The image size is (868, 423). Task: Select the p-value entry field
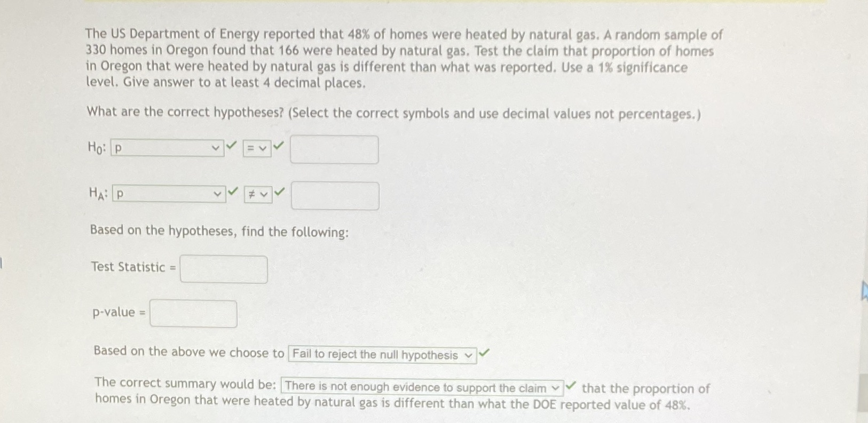(193, 314)
